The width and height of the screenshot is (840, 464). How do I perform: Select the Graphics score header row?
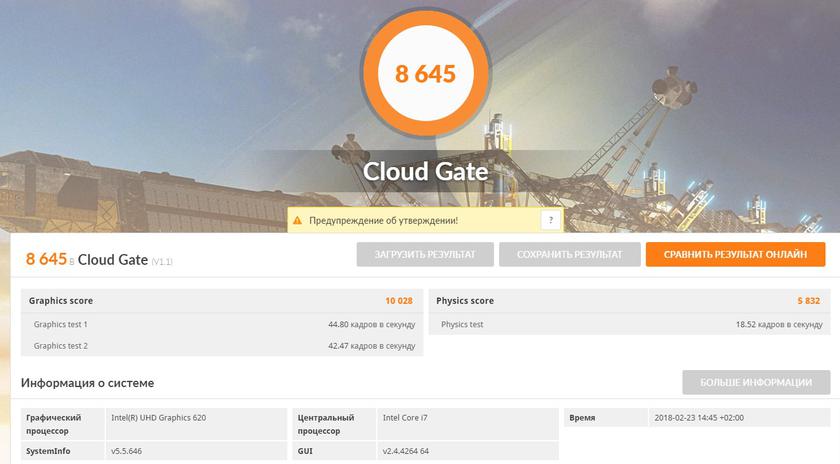(x=222, y=301)
